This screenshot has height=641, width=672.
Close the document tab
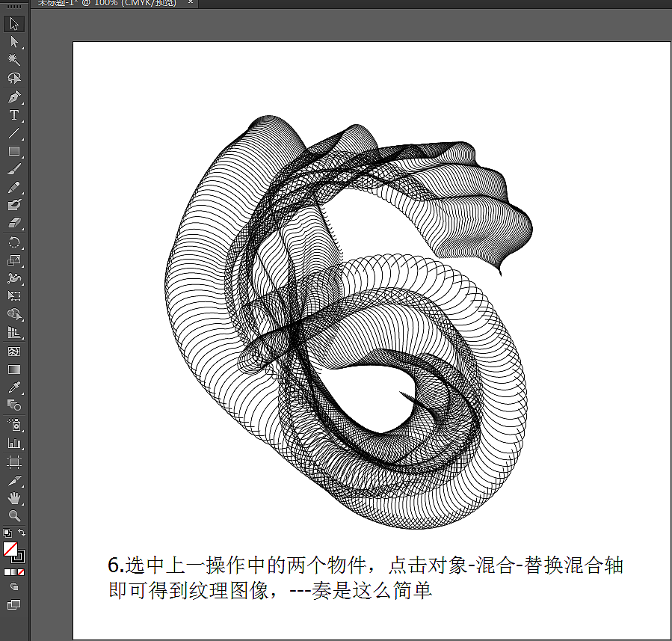[191, 2]
